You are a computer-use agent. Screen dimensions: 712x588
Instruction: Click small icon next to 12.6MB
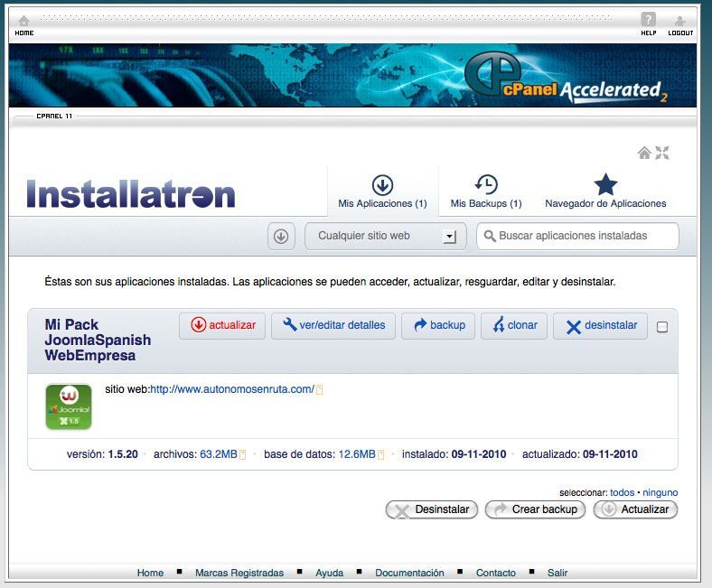(381, 454)
